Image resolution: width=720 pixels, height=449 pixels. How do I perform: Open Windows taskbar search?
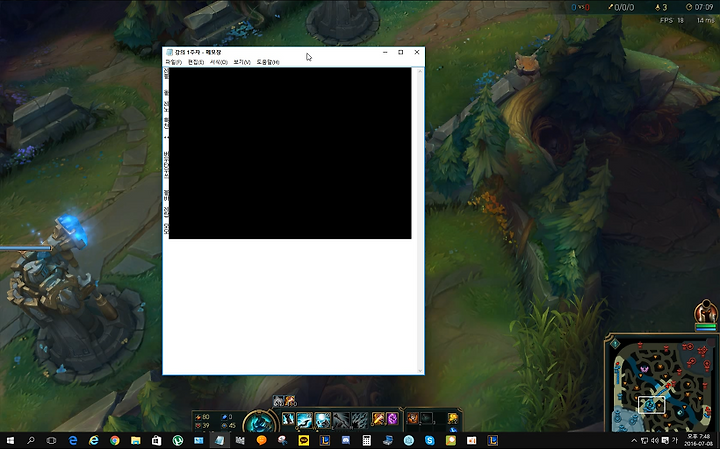tap(31, 441)
